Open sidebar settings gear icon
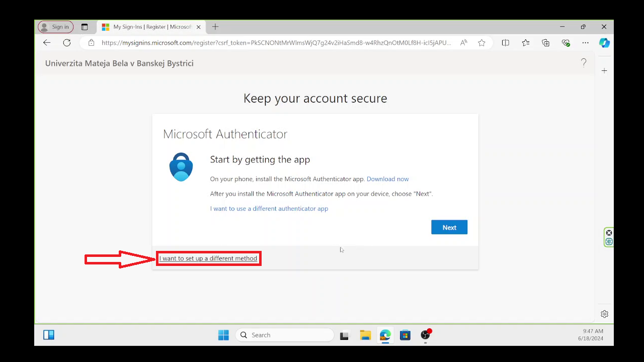Screen dimensions: 644x362 click(x=604, y=314)
